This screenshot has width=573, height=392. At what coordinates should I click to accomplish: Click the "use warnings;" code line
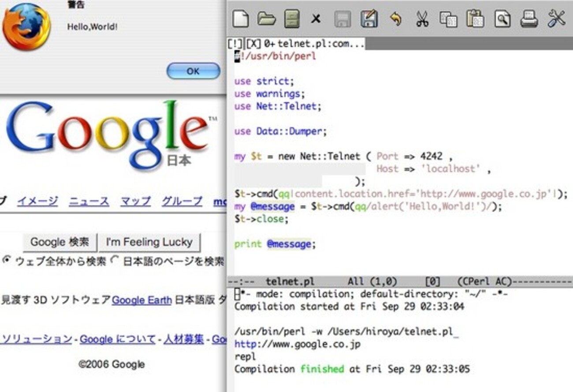270,94
